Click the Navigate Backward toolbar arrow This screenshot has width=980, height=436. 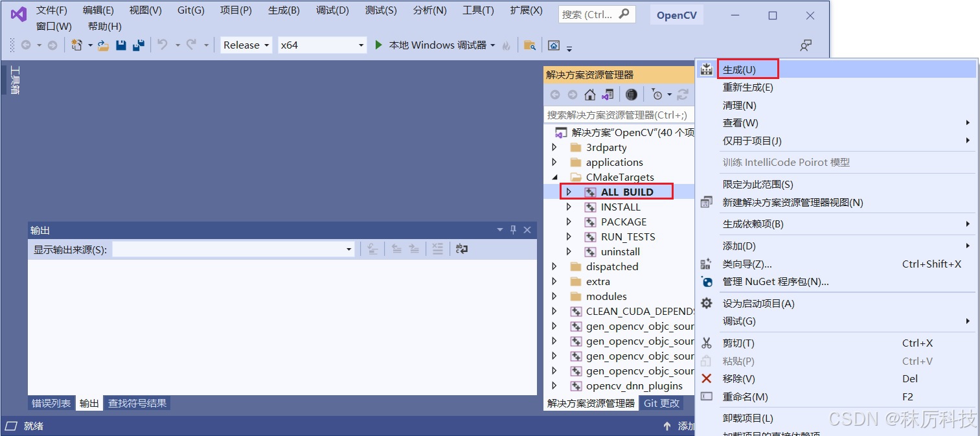(26, 45)
